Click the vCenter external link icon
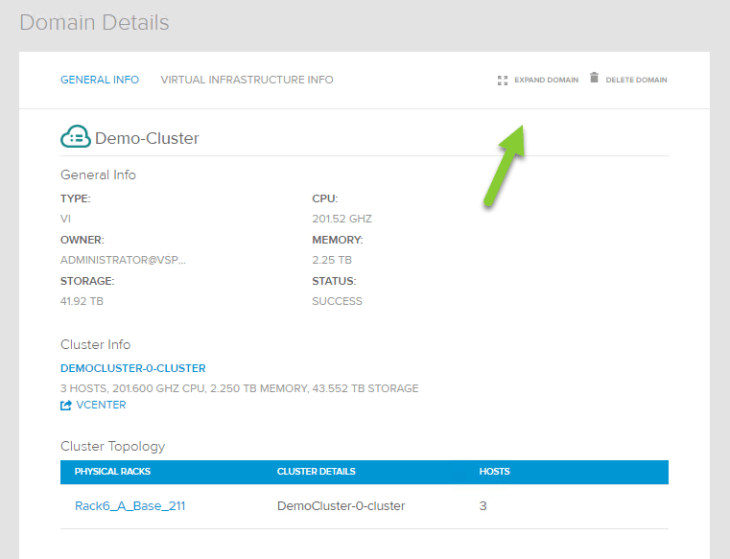The image size is (730, 559). coord(66,405)
